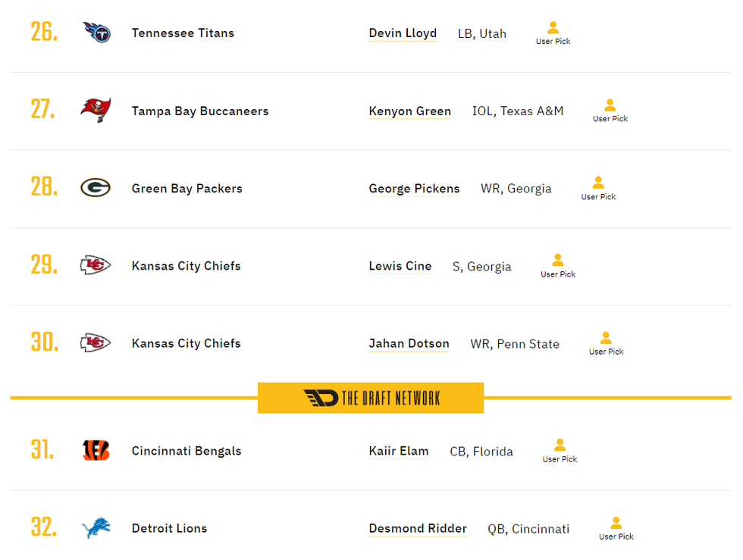743x560 pixels.
Task: Click the Tennessee Titans logo
Action: pos(96,33)
